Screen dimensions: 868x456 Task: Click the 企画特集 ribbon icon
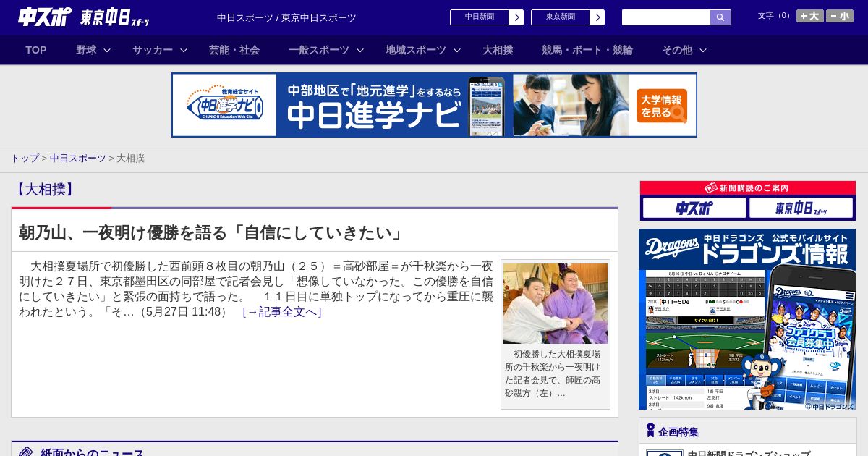(650, 431)
